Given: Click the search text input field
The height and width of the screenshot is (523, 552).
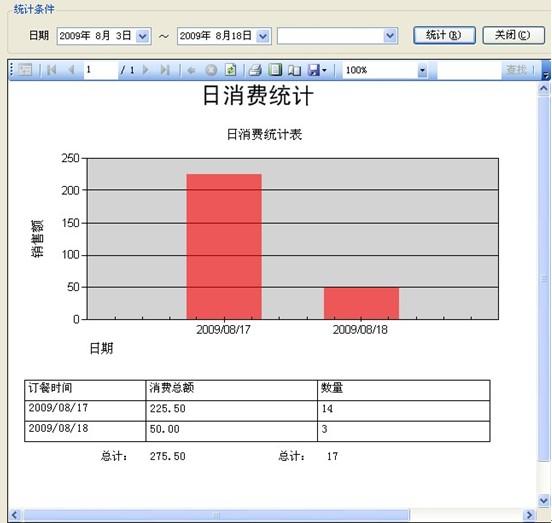Looking at the screenshot, I should tap(469, 70).
